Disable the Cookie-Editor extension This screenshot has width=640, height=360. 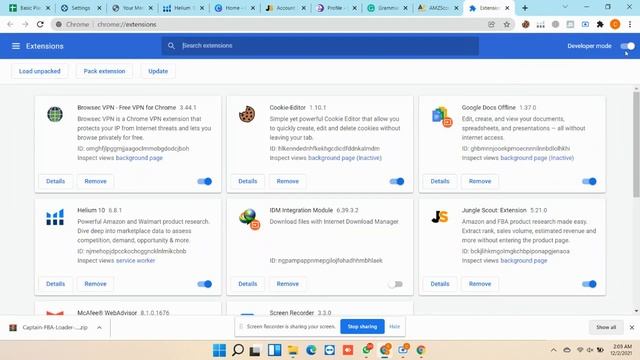coord(397,181)
